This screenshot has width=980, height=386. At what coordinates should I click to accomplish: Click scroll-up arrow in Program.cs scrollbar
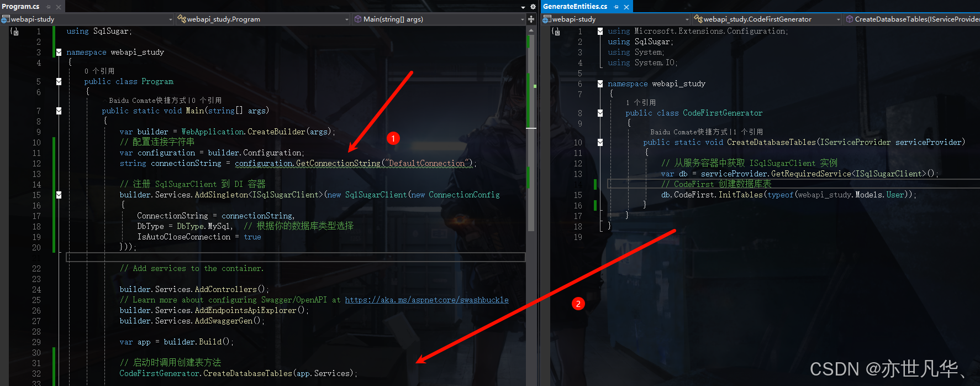click(x=531, y=30)
